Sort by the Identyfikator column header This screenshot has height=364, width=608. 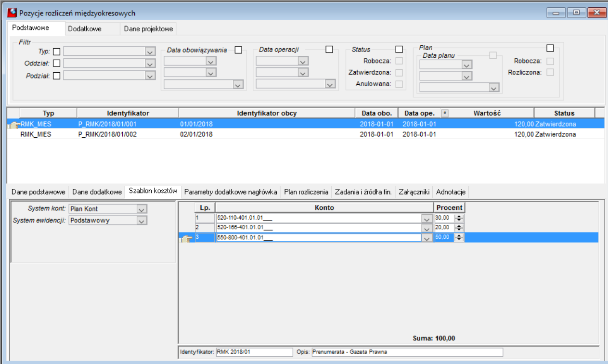click(x=128, y=113)
